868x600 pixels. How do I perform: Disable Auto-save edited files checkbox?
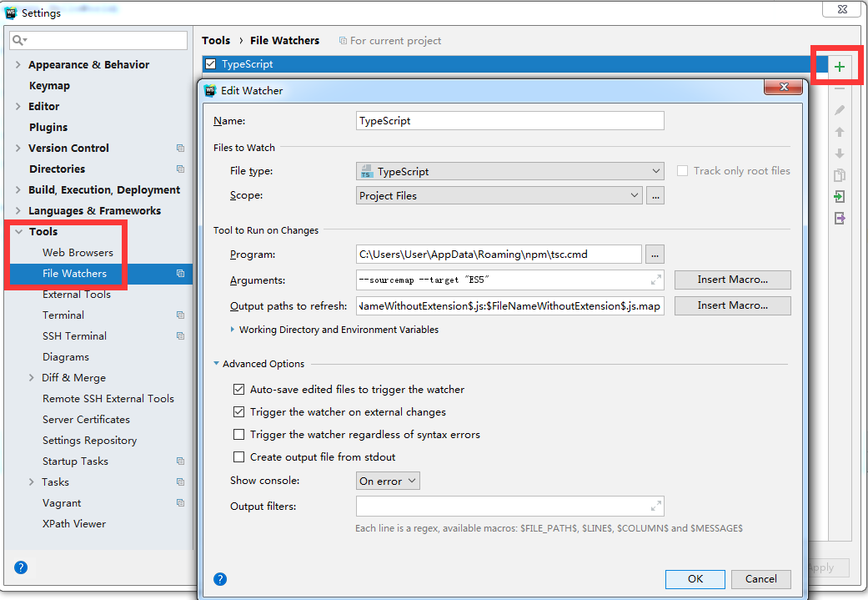(239, 390)
